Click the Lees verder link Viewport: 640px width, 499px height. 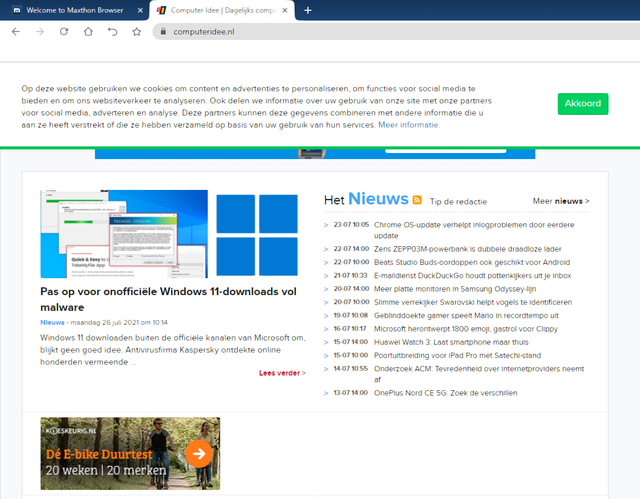(x=282, y=373)
